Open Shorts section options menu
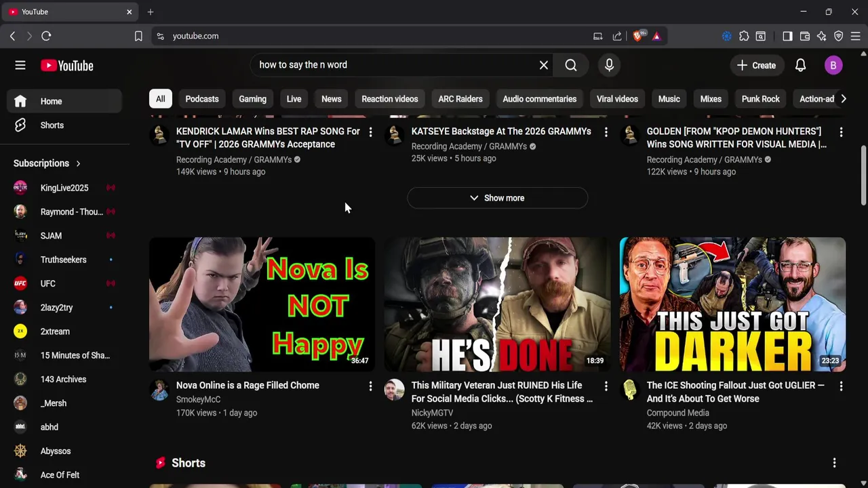Image resolution: width=868 pixels, height=488 pixels. click(x=834, y=463)
